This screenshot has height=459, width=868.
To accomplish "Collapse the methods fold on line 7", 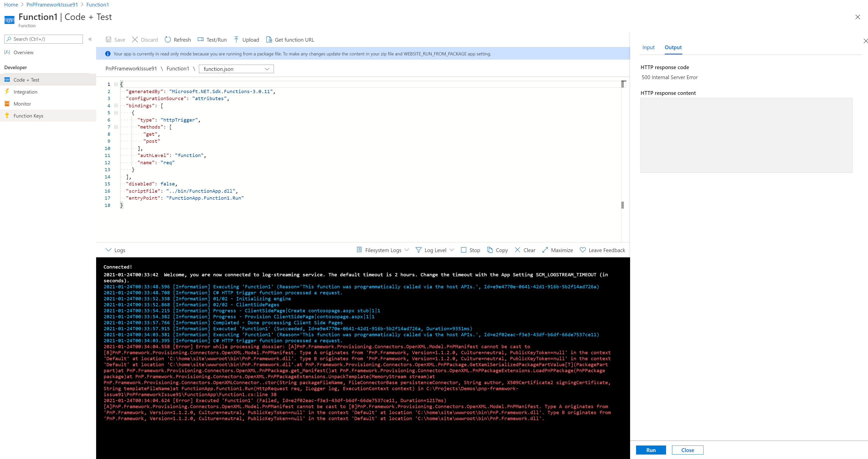I will coord(116,127).
